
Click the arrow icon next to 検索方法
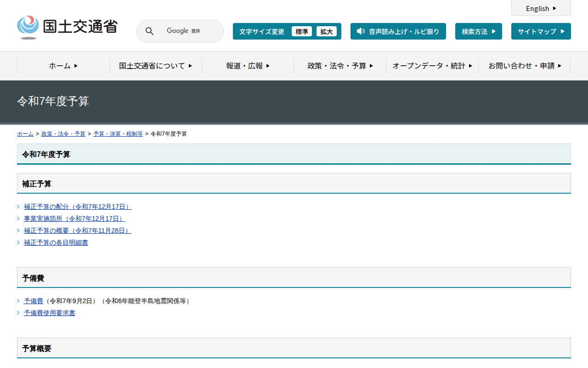(x=494, y=31)
